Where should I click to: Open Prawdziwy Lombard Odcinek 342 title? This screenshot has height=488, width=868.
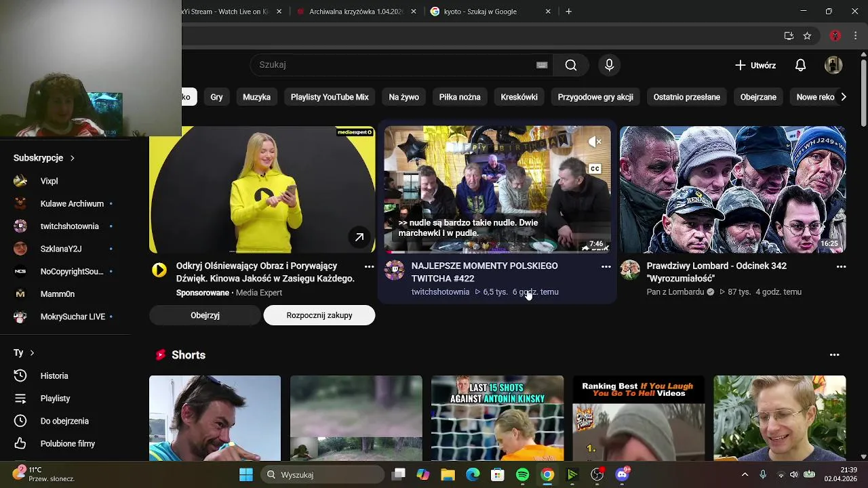tap(716, 272)
